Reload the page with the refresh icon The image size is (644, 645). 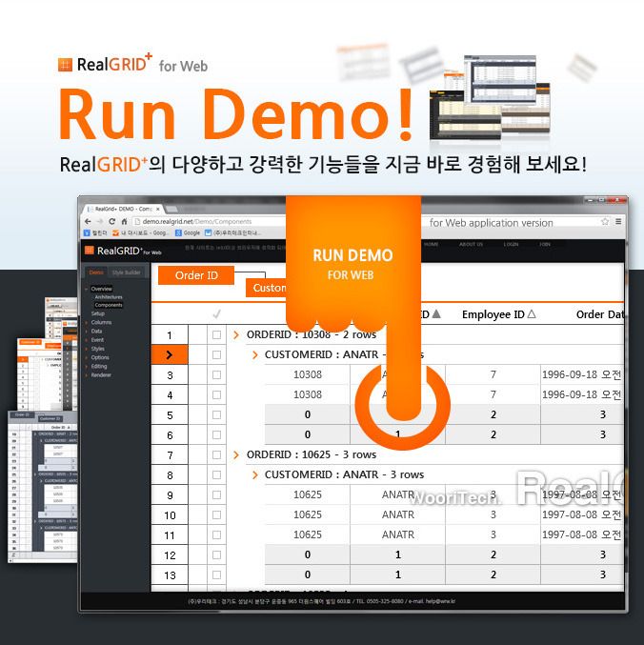(x=111, y=221)
